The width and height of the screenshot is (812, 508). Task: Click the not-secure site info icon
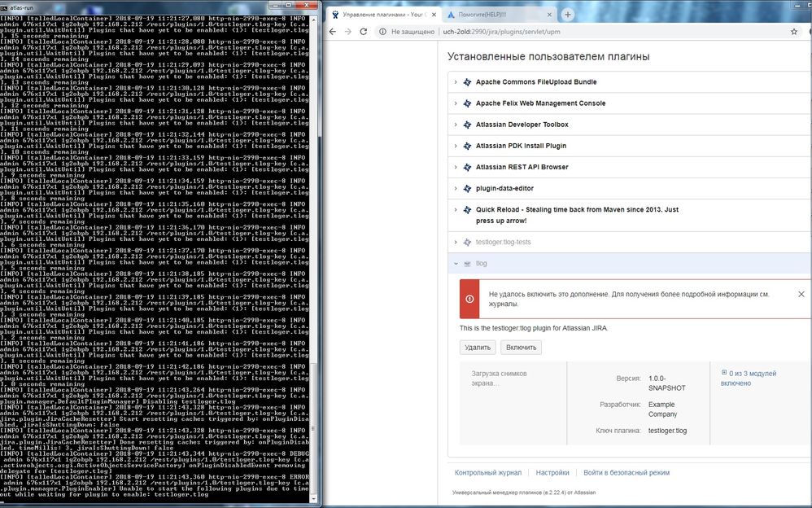[x=382, y=32]
